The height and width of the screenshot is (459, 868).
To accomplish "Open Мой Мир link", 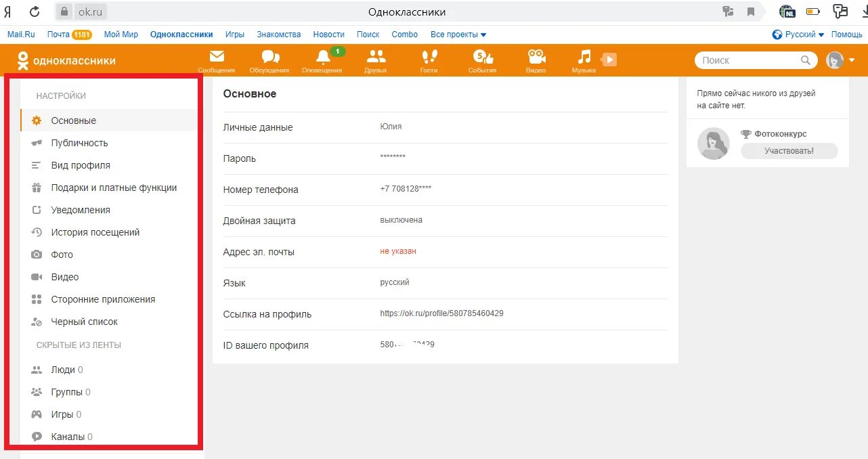I will coord(121,35).
